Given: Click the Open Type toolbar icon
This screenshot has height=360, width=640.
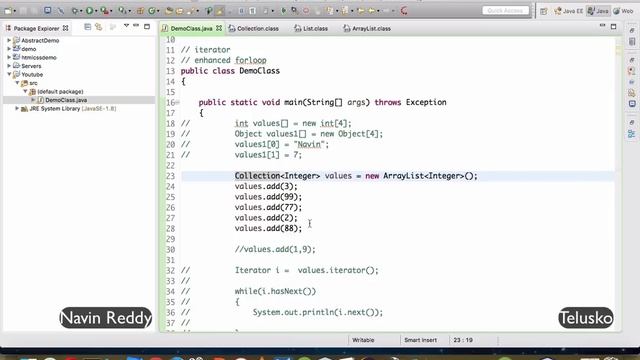Looking at the screenshot, I should click(x=169, y=11).
